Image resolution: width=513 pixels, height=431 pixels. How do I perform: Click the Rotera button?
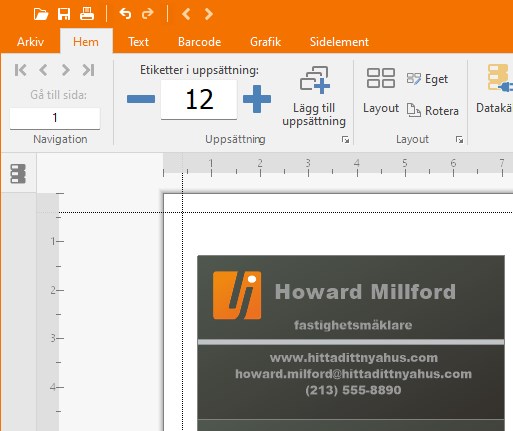click(433, 110)
